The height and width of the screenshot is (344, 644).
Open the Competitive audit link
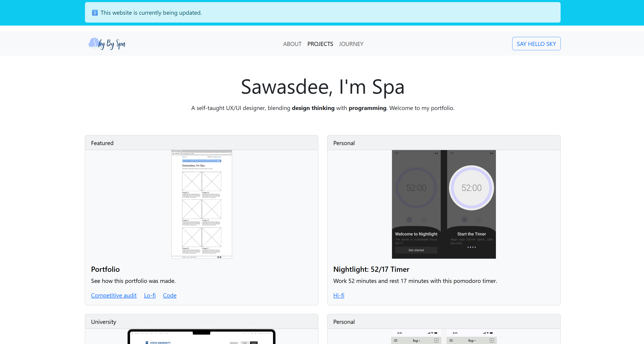(114, 295)
